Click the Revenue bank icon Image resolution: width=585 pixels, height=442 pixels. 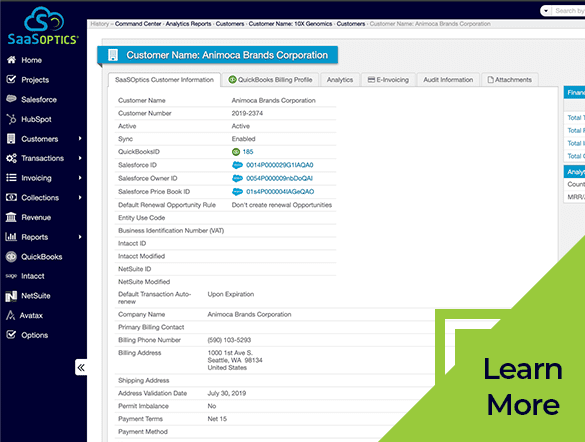(11, 217)
